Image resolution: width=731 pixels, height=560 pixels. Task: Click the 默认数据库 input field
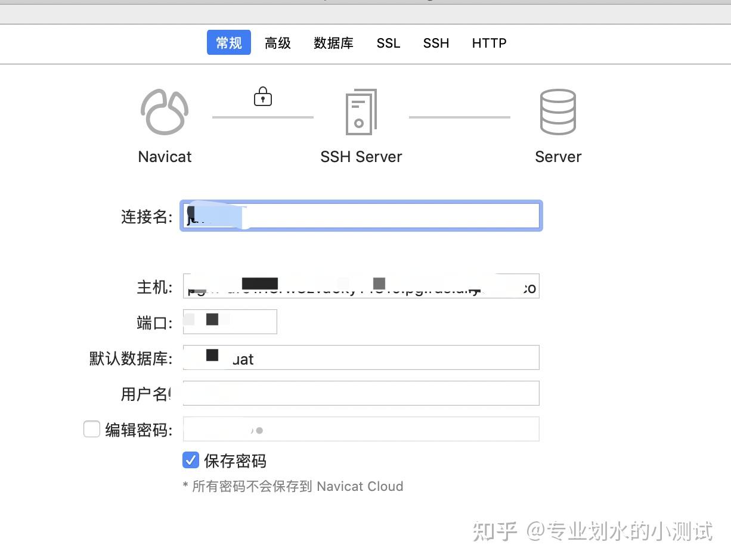361,357
